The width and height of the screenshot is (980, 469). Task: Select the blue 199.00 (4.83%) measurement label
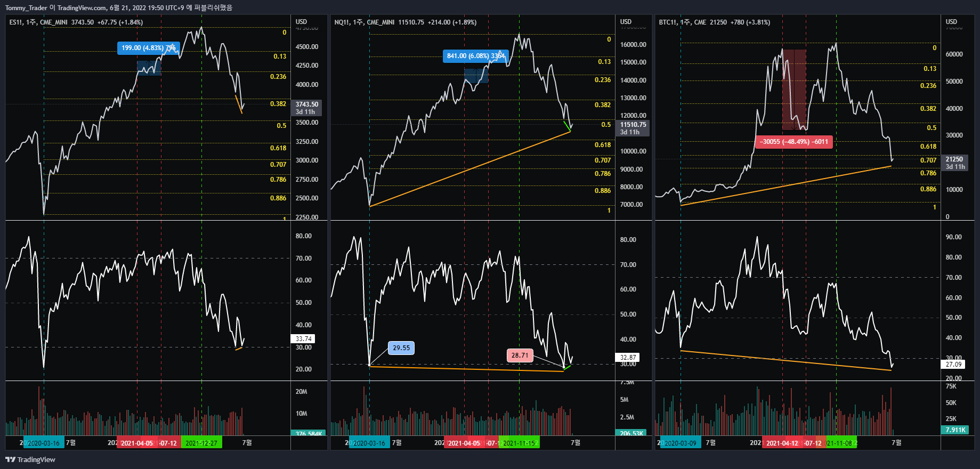[149, 48]
